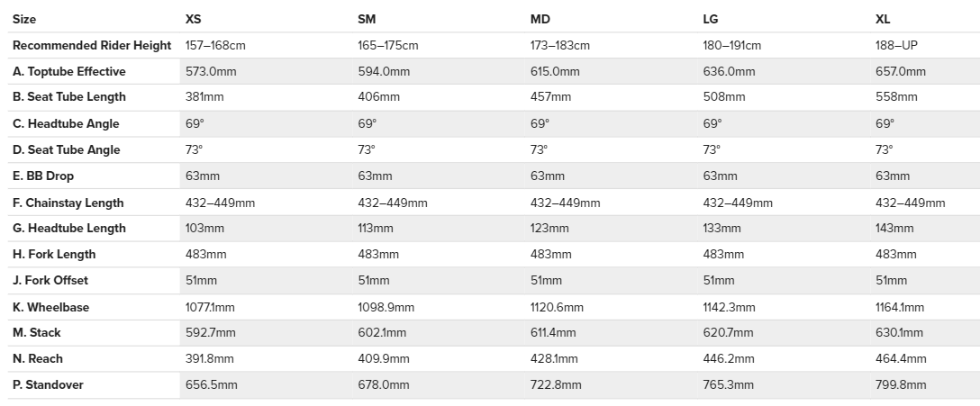Image resolution: width=980 pixels, height=406 pixels.
Task: Select the 799.8mm standover value
Action: point(901,385)
